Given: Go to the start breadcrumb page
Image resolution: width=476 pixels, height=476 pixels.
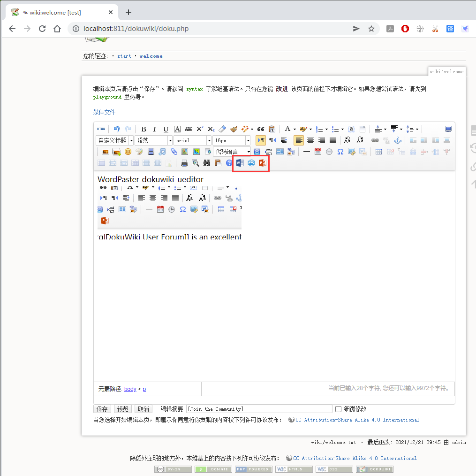Looking at the screenshot, I should click(124, 56).
